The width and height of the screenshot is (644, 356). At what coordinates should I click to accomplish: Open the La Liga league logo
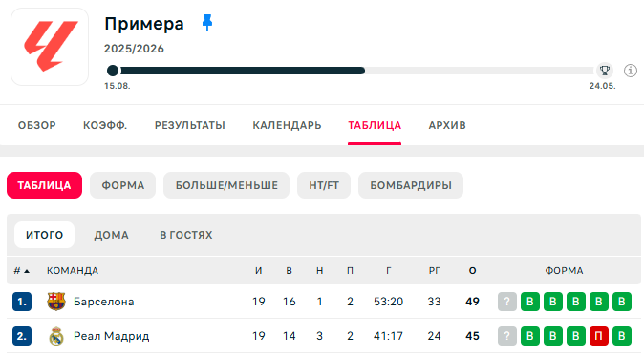50,47
